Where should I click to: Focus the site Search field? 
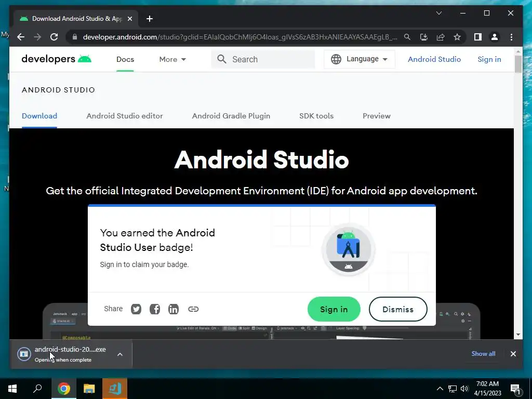pos(263,59)
